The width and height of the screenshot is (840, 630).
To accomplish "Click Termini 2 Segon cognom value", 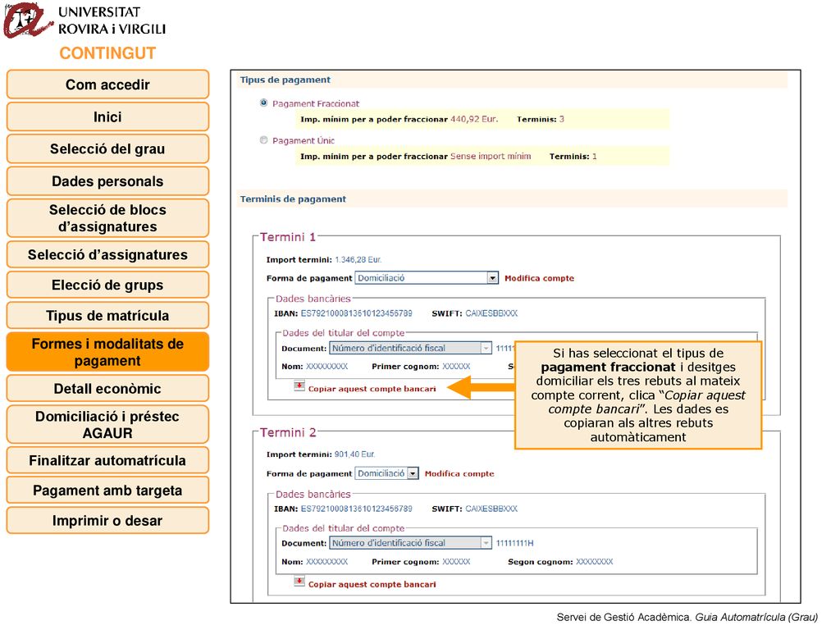I will coord(594,562).
